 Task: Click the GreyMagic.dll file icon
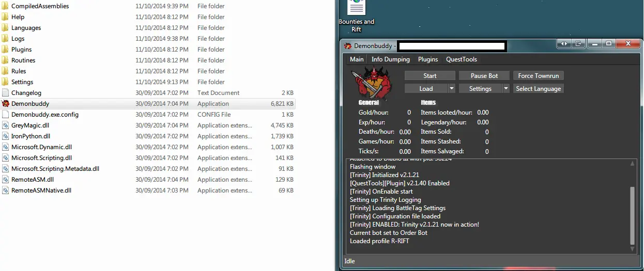point(6,125)
